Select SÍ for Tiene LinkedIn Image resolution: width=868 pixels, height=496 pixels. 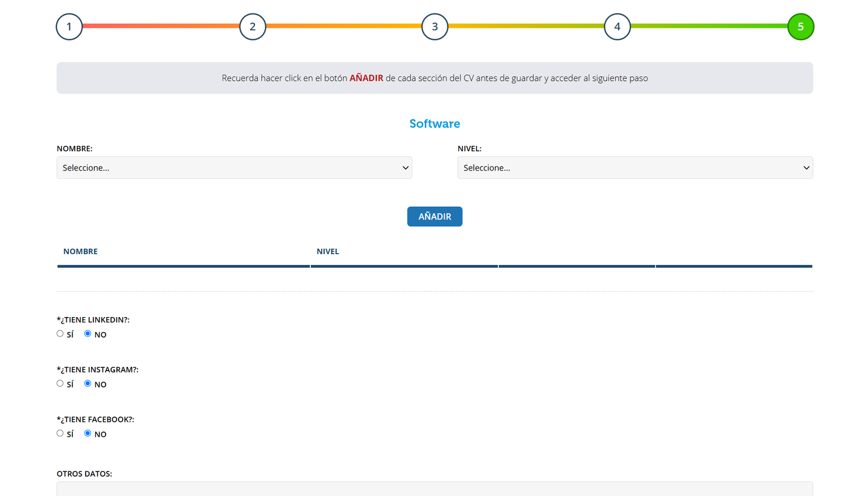tap(60, 333)
